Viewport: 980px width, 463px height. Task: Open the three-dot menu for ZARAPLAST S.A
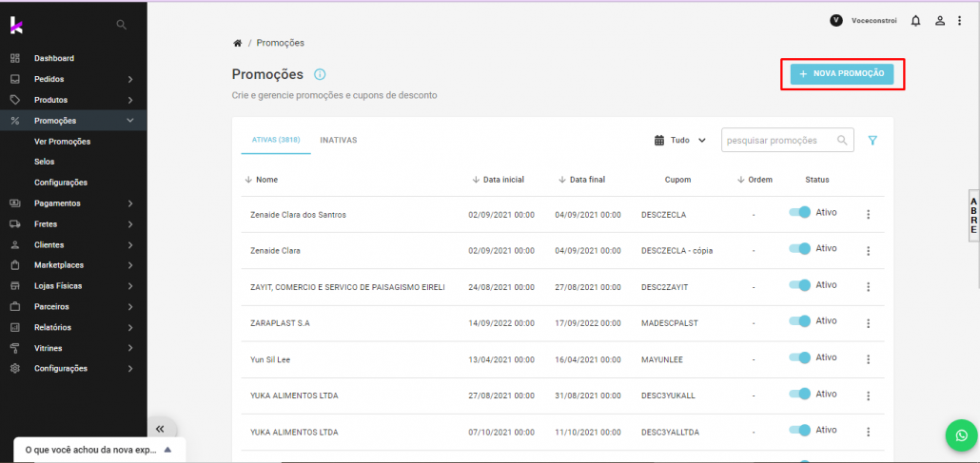[868, 323]
